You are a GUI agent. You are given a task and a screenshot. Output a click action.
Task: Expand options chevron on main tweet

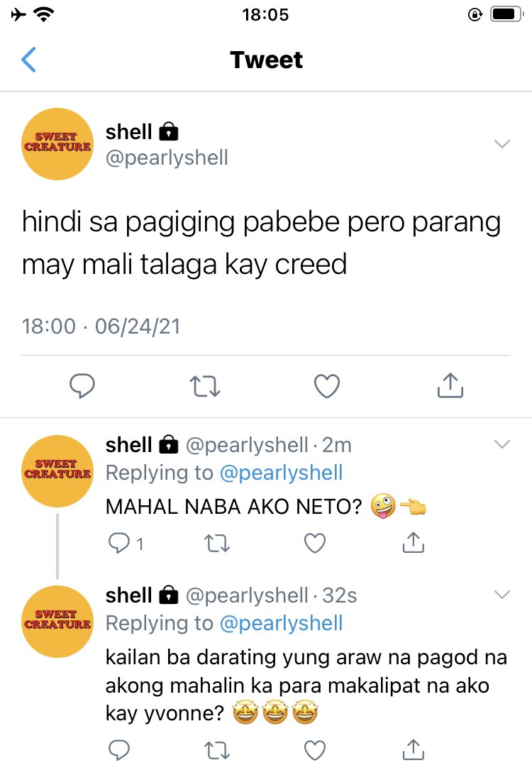coord(502,144)
